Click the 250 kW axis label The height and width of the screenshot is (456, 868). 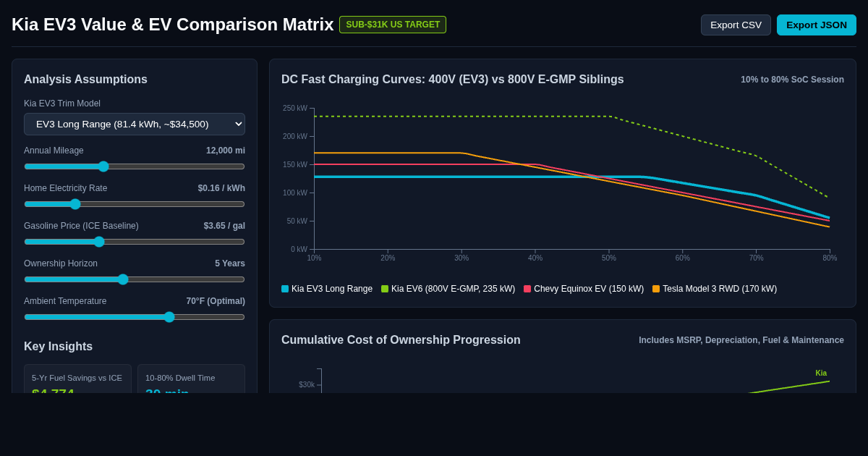(295, 109)
